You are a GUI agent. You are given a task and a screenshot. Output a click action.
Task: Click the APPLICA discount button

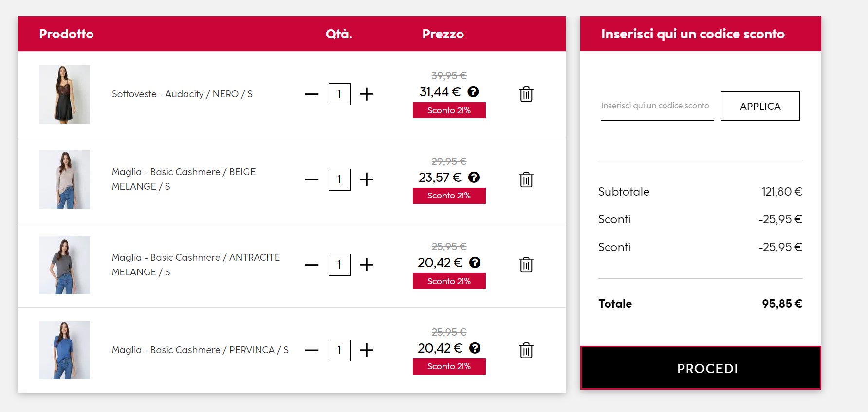pos(760,106)
